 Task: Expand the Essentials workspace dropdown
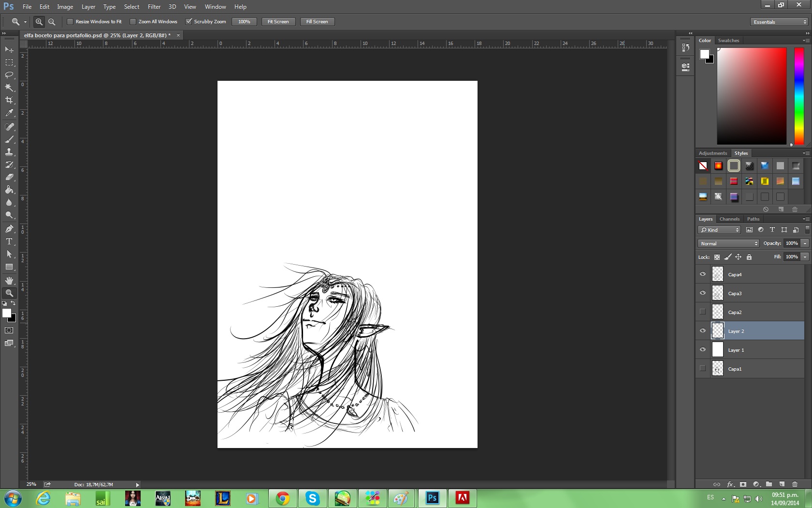pos(780,22)
